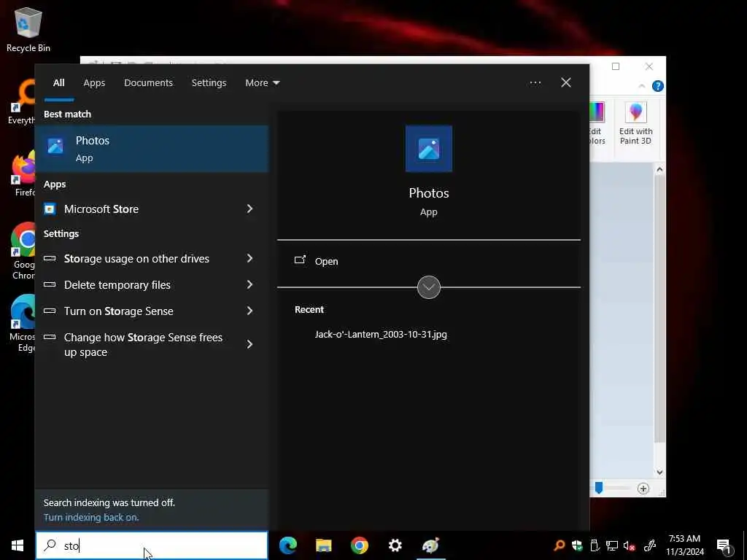Open Delete temporary files setting
This screenshot has width=747, height=560.
tap(117, 285)
